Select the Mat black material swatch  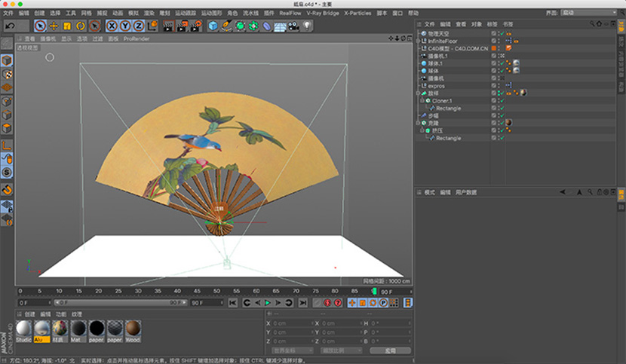pos(78,332)
